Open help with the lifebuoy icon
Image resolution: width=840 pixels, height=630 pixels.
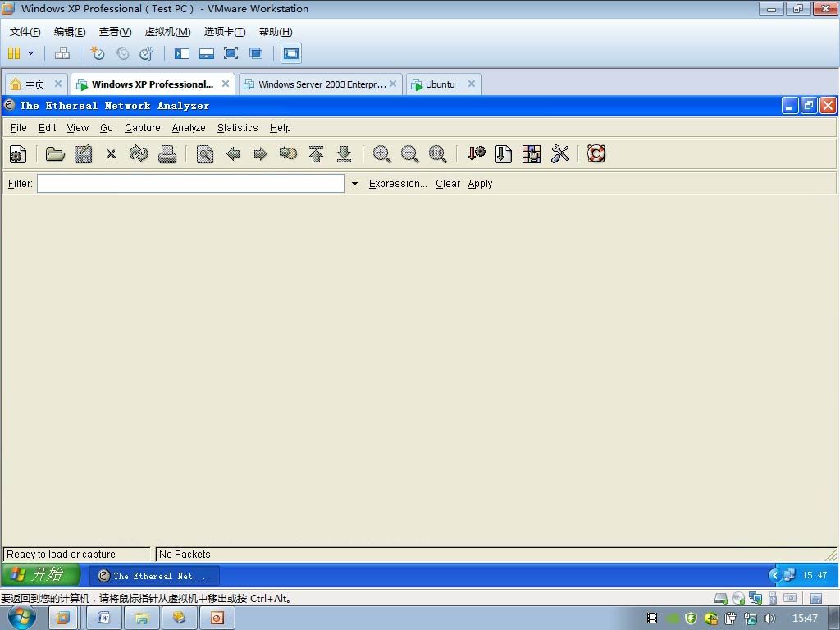596,154
